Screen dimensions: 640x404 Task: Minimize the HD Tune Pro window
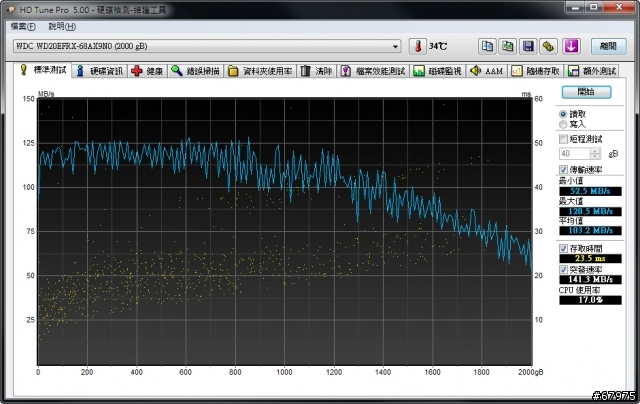576,7
